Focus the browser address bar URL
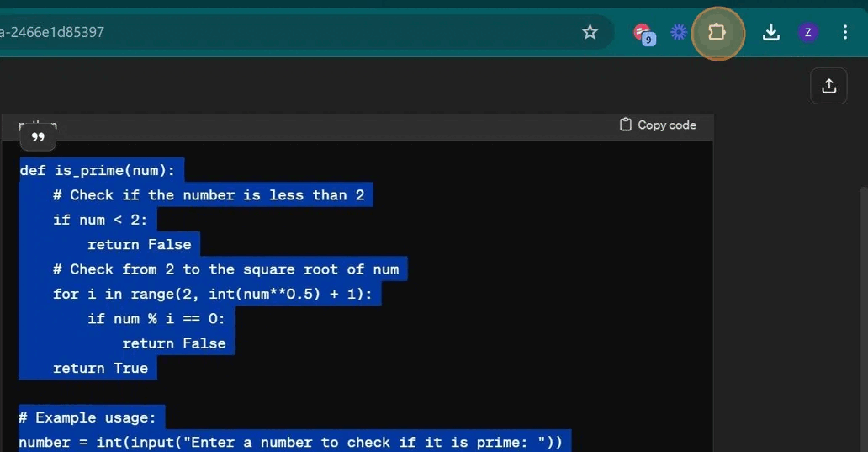 tap(252, 32)
